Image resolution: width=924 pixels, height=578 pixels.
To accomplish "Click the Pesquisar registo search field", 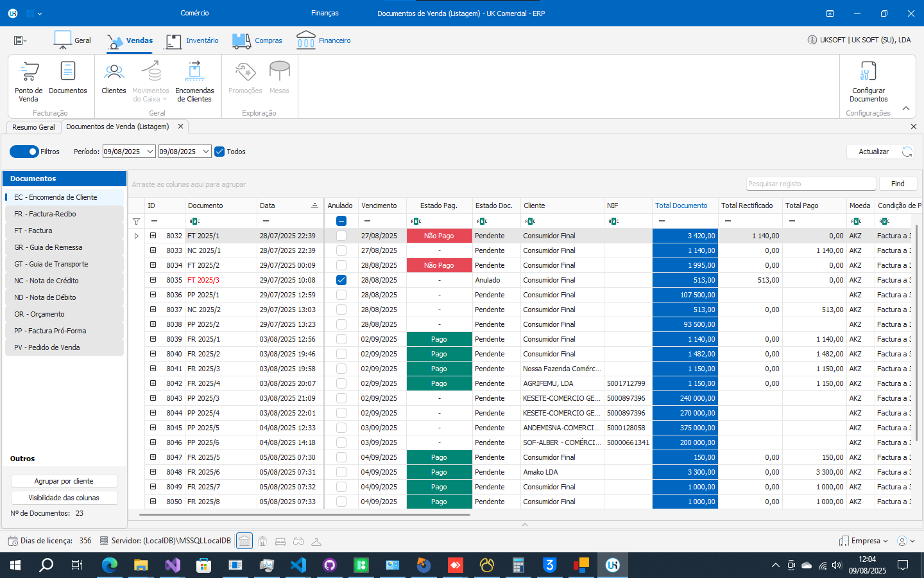I will [811, 184].
